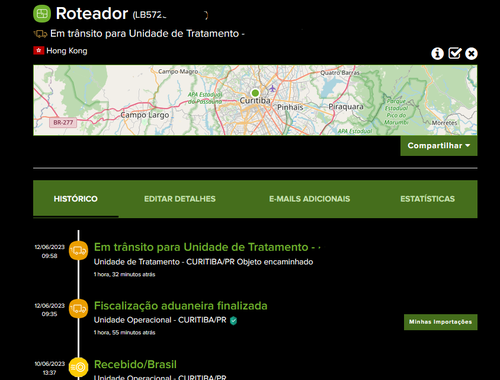Click the '1 hora, 55 minutos atrás' text
The height and width of the screenshot is (380, 500).
[x=124, y=332]
